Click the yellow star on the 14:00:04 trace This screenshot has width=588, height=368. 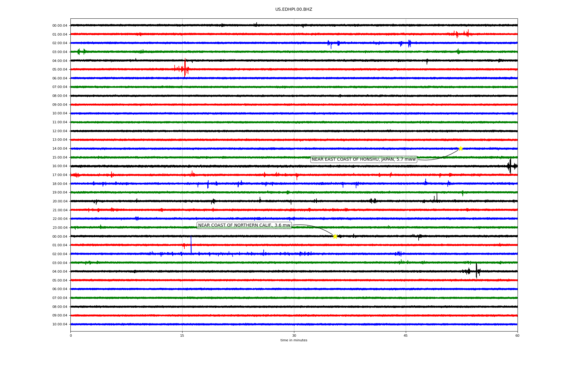(x=460, y=148)
